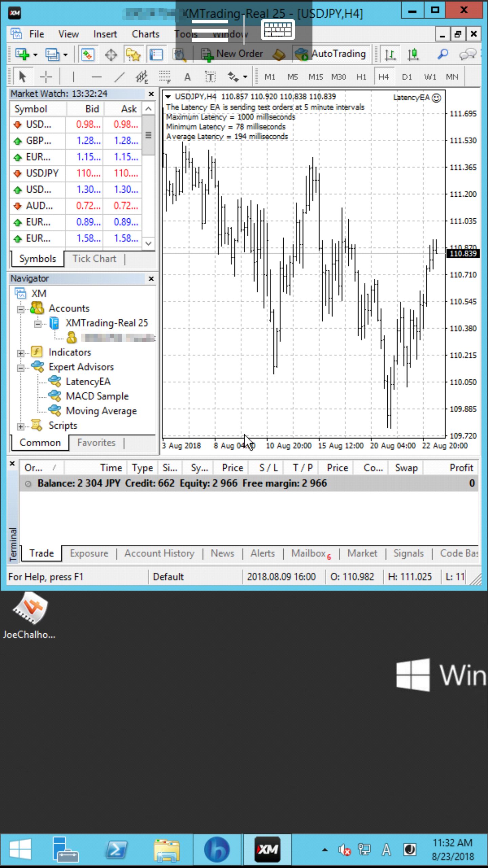Select USDJPY row in Market Watch
This screenshot has width=488, height=868.
click(x=76, y=173)
